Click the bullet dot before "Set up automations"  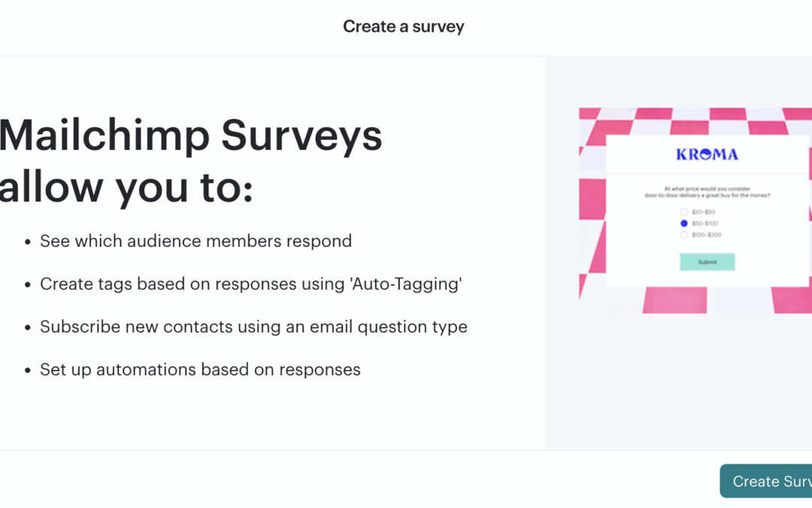click(x=28, y=370)
